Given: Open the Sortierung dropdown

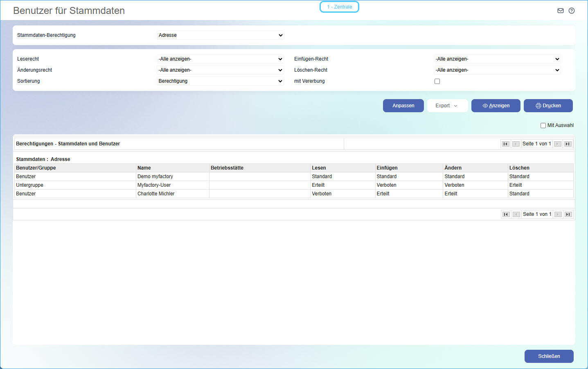Looking at the screenshot, I should coord(220,81).
